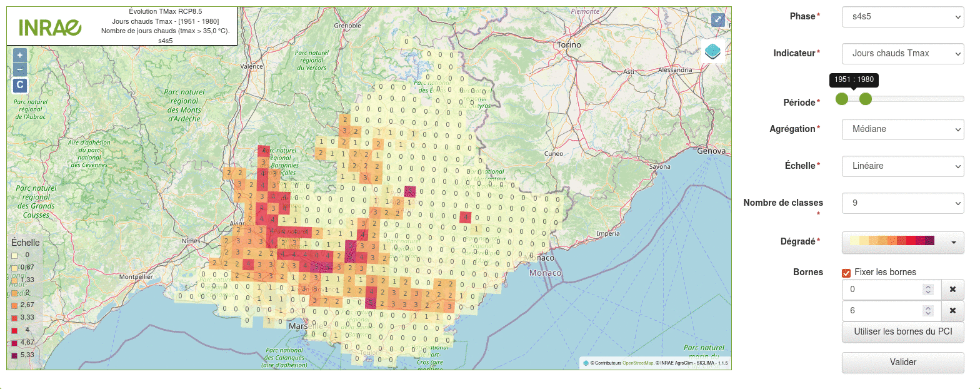The width and height of the screenshot is (980, 389).
Task: Open the map layers switcher
Action: (712, 51)
